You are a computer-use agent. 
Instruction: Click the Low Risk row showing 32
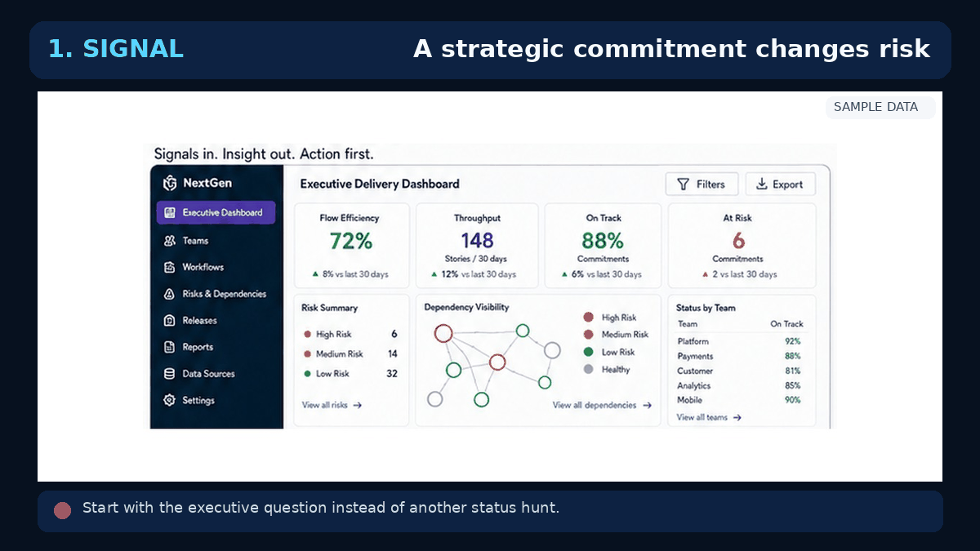point(350,374)
